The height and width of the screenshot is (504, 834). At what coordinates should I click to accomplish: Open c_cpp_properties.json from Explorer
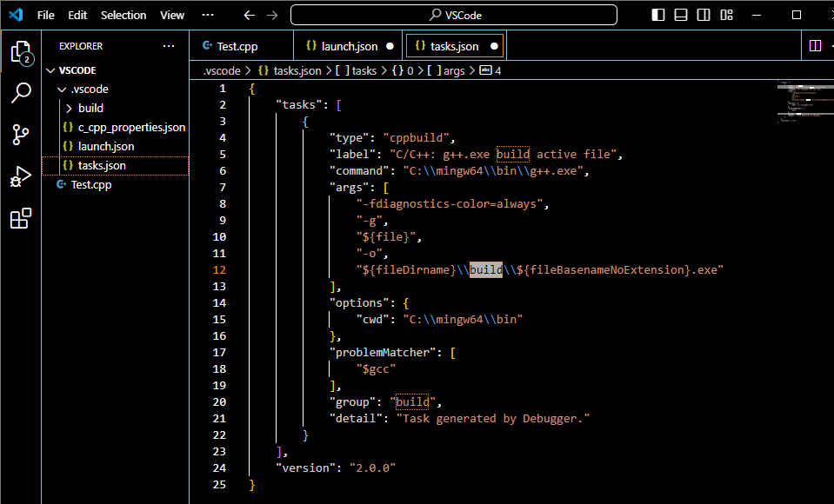click(x=116, y=127)
